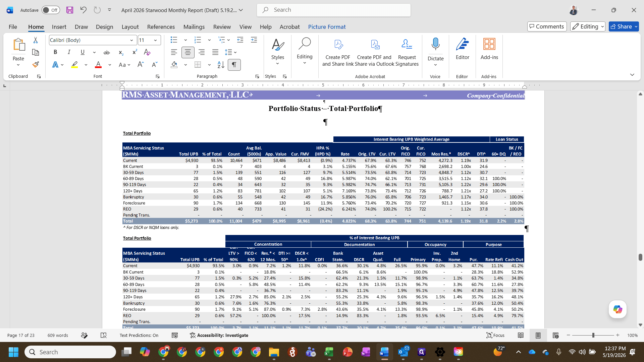Expand the Styles gallery dropdown
644x362 pixels.
point(277,64)
